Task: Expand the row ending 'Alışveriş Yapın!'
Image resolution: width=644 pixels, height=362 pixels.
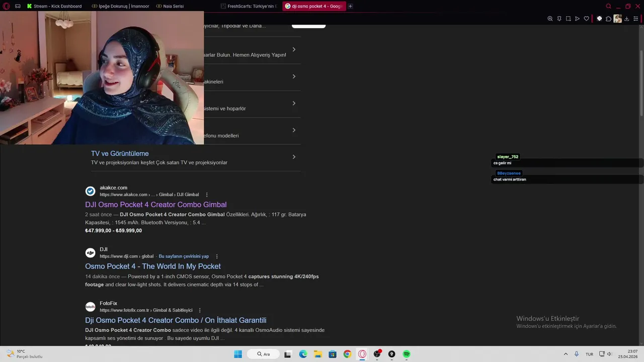Action: pyautogui.click(x=294, y=49)
